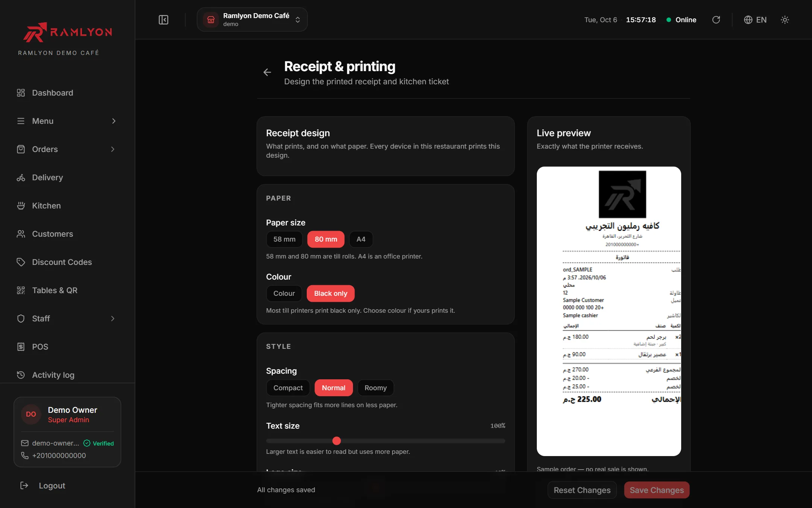Go back with the left arrow icon

point(267,72)
